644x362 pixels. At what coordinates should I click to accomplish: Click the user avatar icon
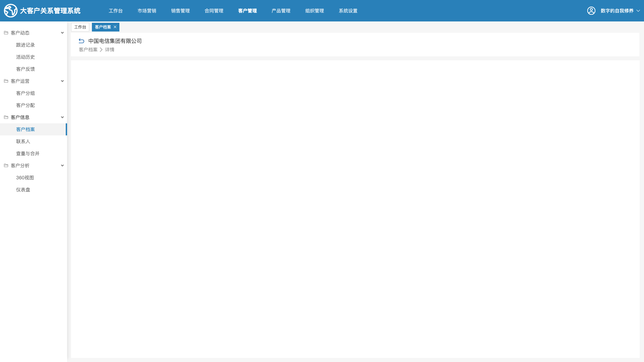tap(591, 11)
